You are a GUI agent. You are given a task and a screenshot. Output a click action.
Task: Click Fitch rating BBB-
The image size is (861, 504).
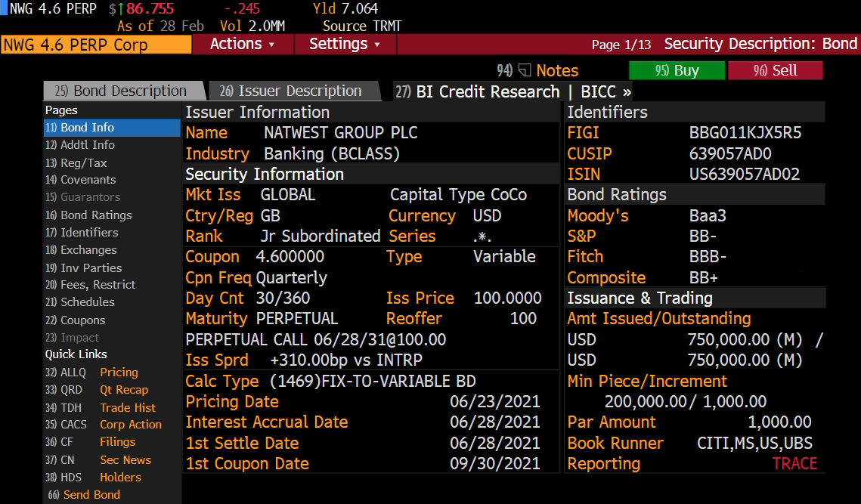pos(708,257)
